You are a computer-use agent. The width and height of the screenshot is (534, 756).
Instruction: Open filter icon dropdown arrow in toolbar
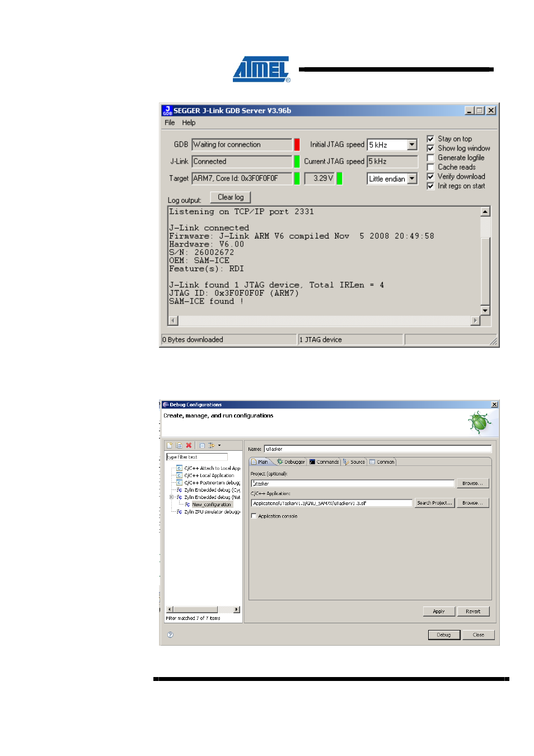pyautogui.click(x=219, y=446)
